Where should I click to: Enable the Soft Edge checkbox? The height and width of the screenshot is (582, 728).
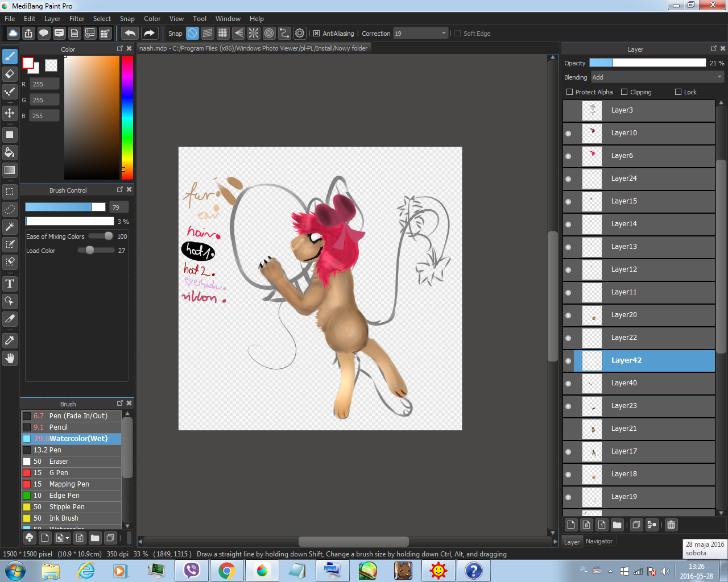coord(457,34)
